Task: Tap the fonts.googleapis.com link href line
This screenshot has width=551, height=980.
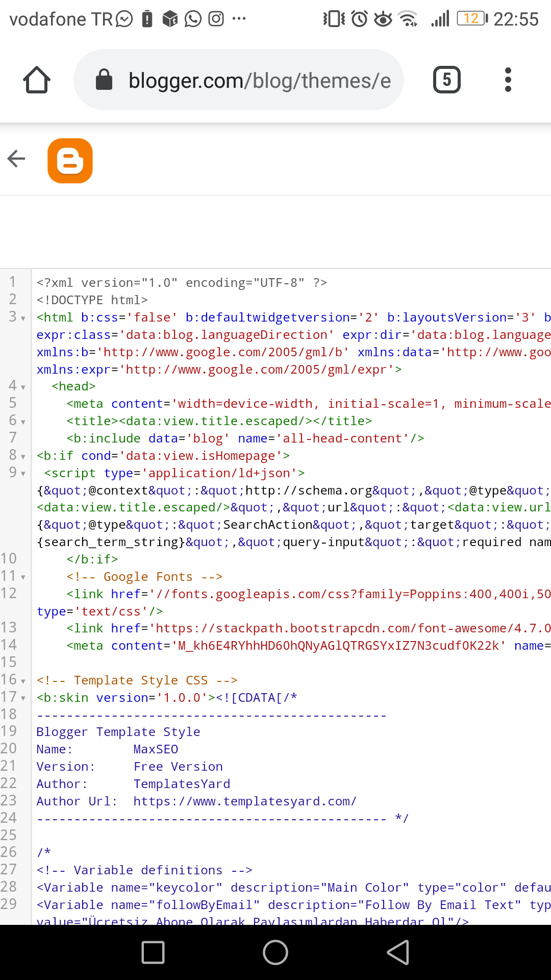Action: click(x=309, y=594)
